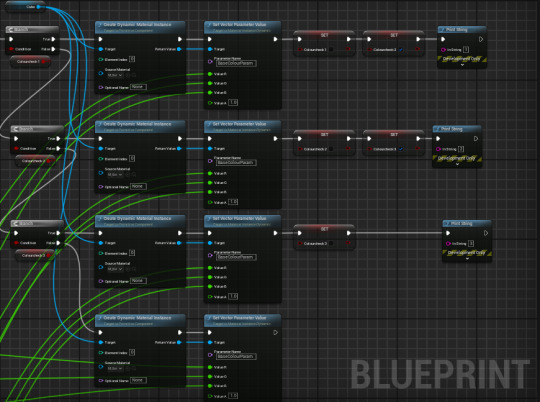Uncheck the checked Colourcheck 2 box in SET node
The height and width of the screenshot is (402, 540).
(x=401, y=50)
